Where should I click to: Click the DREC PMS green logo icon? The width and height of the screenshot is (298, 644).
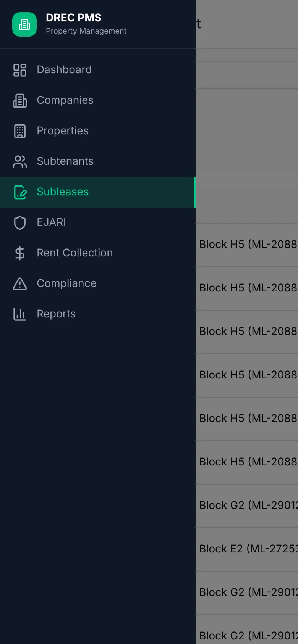[x=24, y=24]
